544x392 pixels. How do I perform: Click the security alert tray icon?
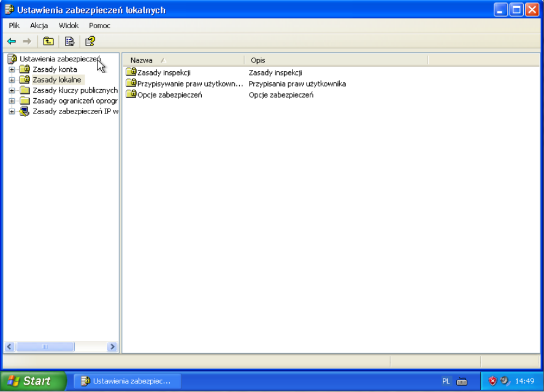pos(492,381)
